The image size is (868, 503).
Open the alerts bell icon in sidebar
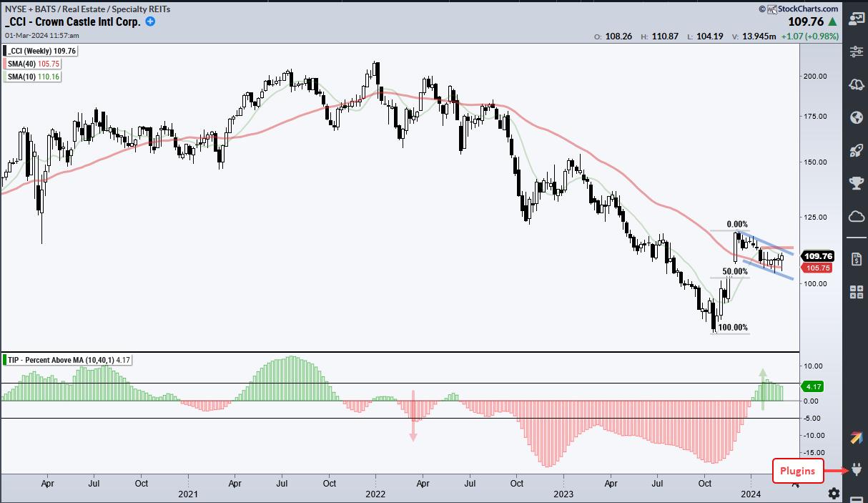[x=856, y=84]
